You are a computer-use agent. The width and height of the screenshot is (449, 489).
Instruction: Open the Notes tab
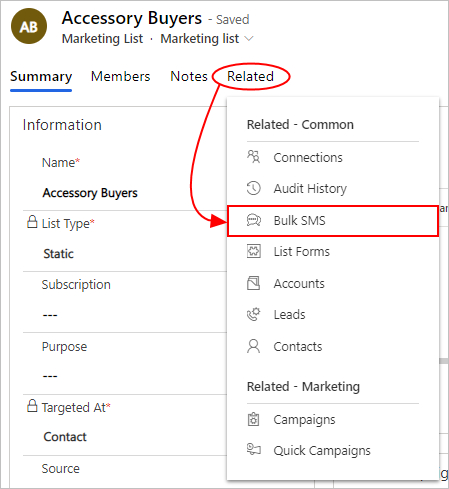coord(189,76)
